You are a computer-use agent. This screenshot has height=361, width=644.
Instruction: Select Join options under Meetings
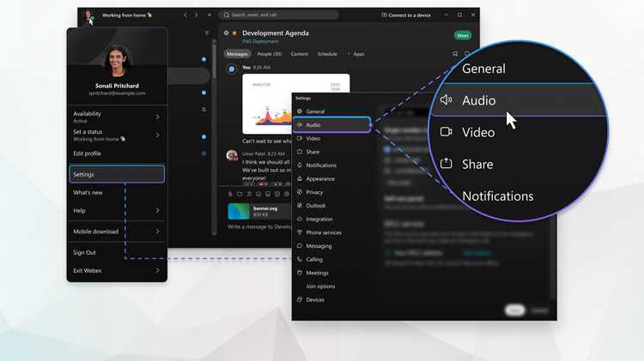point(331,286)
